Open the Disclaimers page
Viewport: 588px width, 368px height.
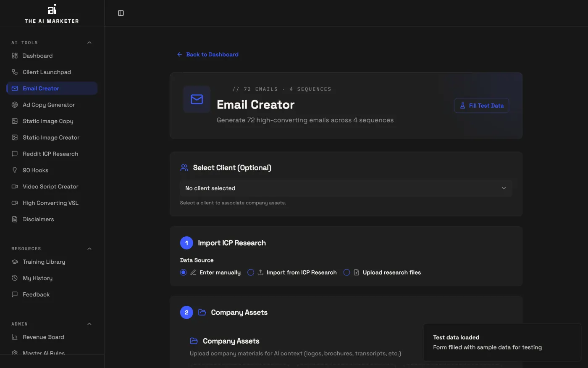(x=52, y=220)
